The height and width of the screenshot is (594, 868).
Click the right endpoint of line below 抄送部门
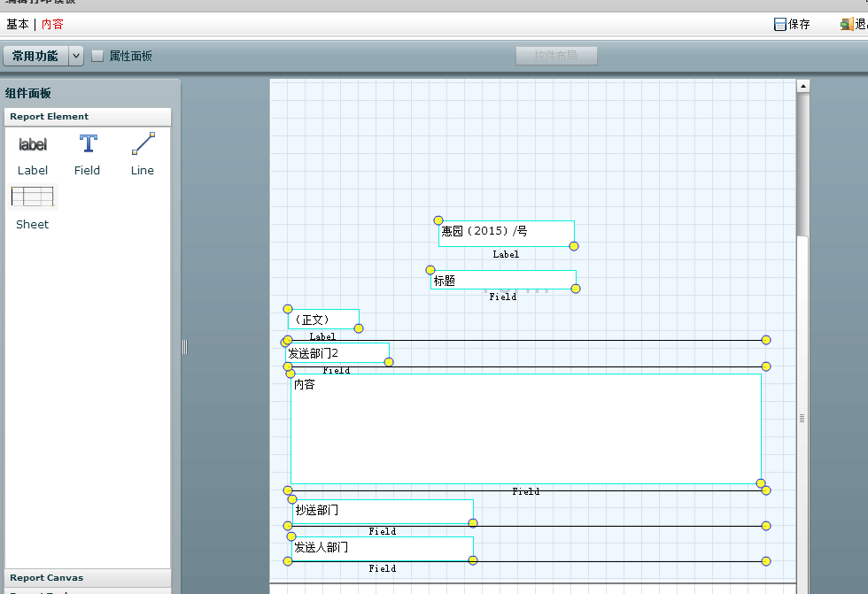point(766,526)
